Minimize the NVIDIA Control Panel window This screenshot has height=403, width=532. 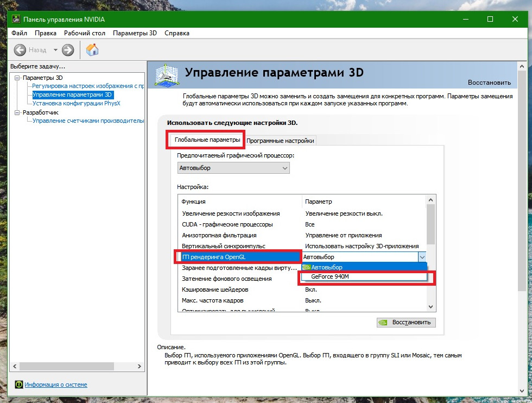[x=466, y=19]
